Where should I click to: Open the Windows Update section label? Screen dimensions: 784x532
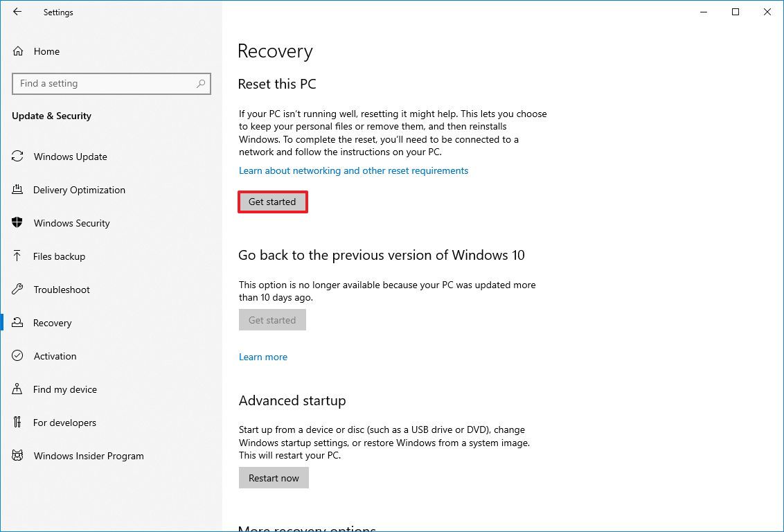[70, 157]
